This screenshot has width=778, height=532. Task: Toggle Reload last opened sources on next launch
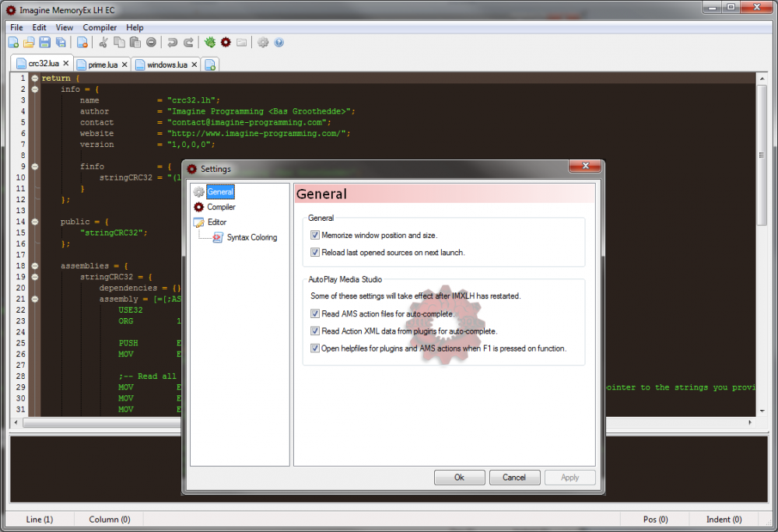click(x=314, y=252)
